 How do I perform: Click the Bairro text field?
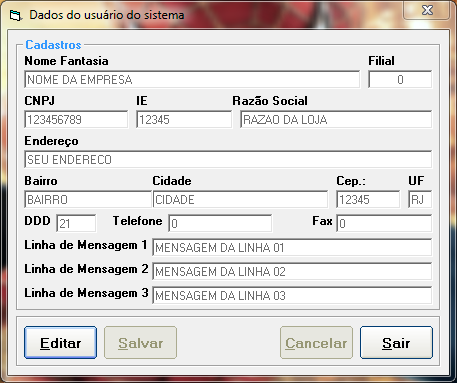pos(88,199)
